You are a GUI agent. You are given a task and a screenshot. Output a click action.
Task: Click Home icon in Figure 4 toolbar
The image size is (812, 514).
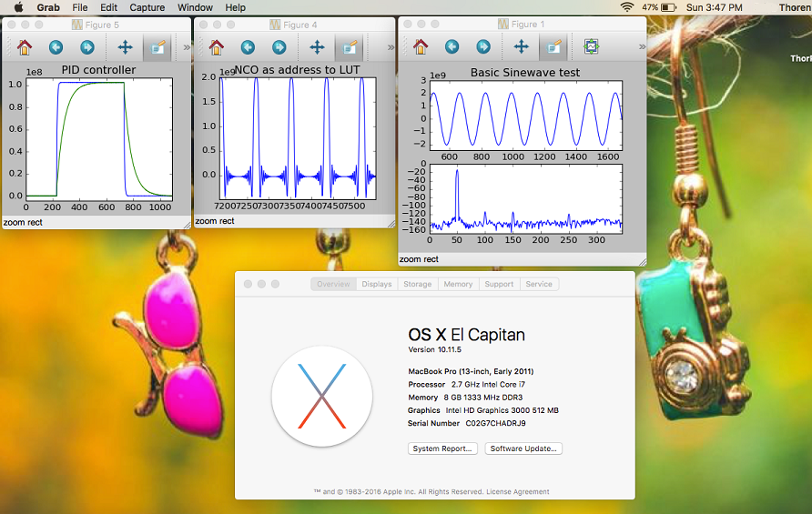[x=216, y=47]
